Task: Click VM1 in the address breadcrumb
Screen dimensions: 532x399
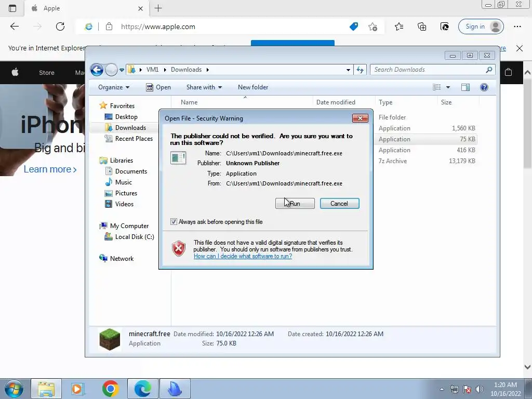Action: pos(152,70)
